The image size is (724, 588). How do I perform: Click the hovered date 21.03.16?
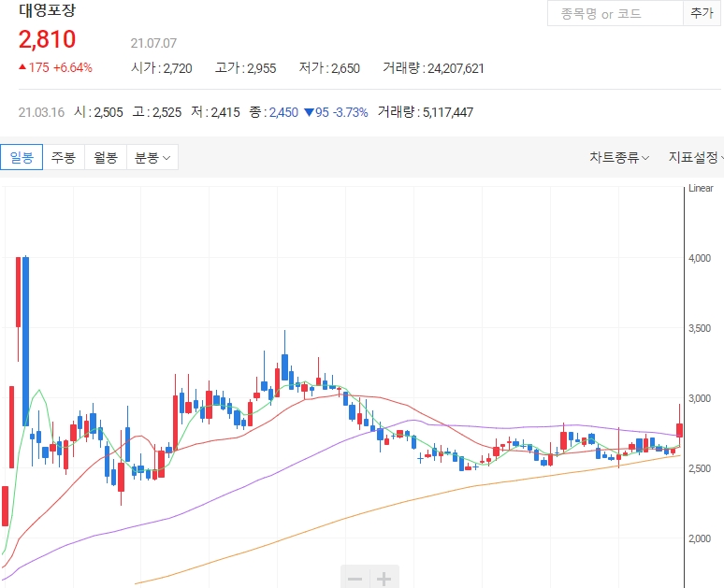41,112
